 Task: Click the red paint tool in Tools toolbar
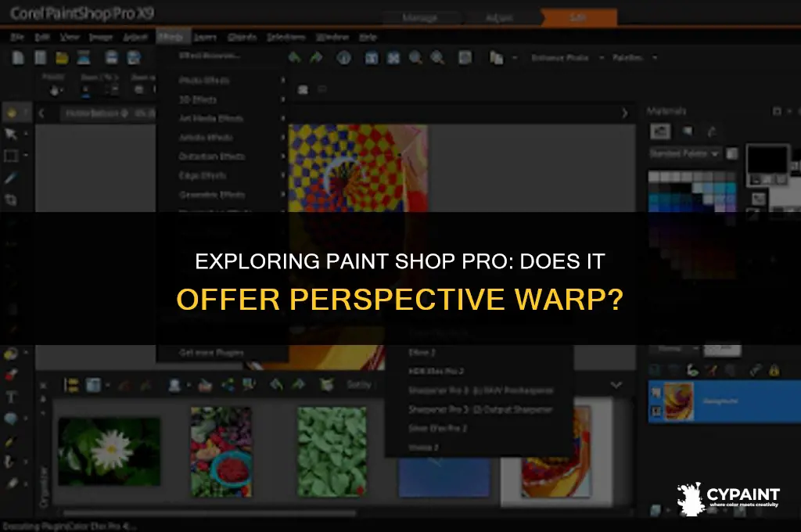click(11, 375)
